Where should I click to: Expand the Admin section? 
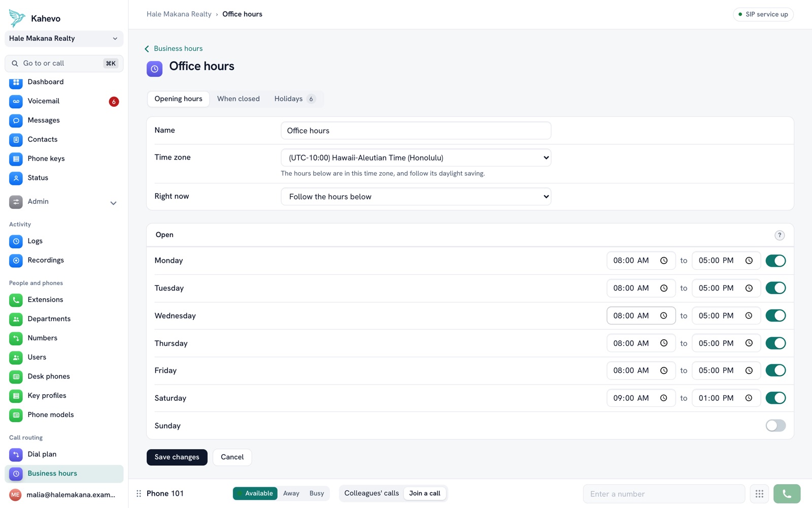coord(64,202)
